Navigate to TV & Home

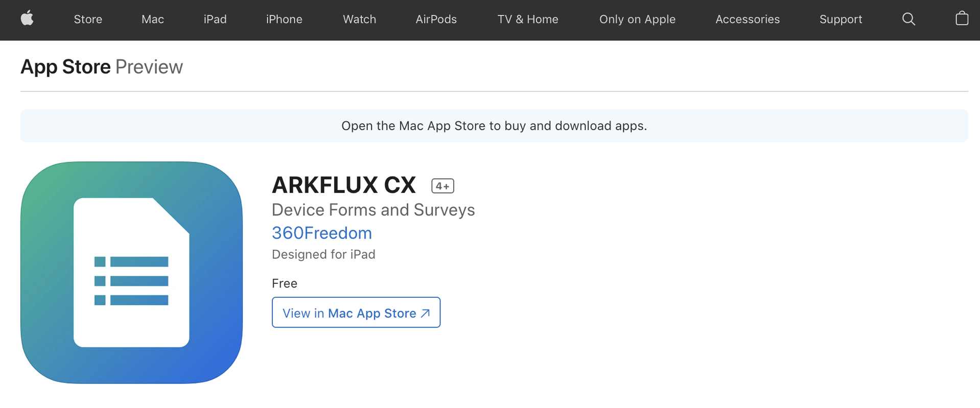click(528, 19)
